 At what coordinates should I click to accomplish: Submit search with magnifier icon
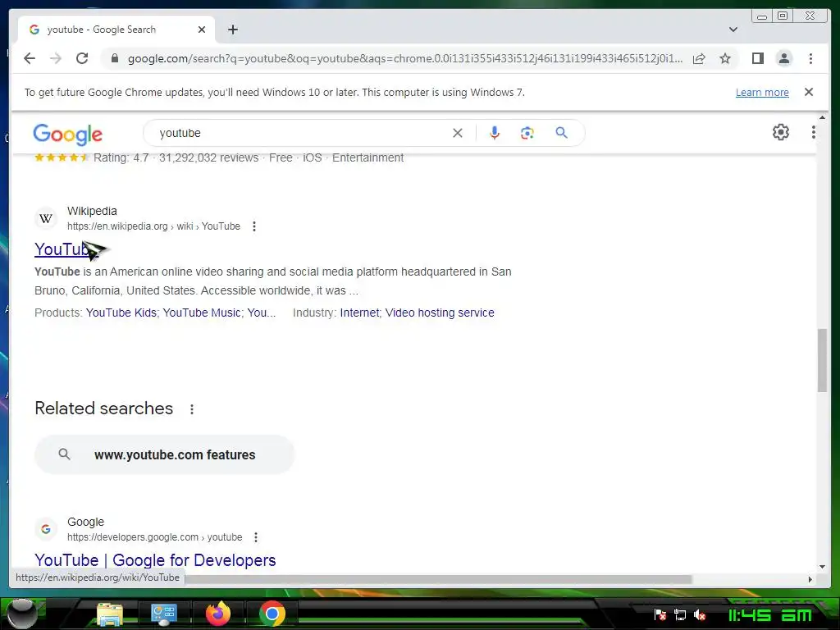tap(561, 132)
